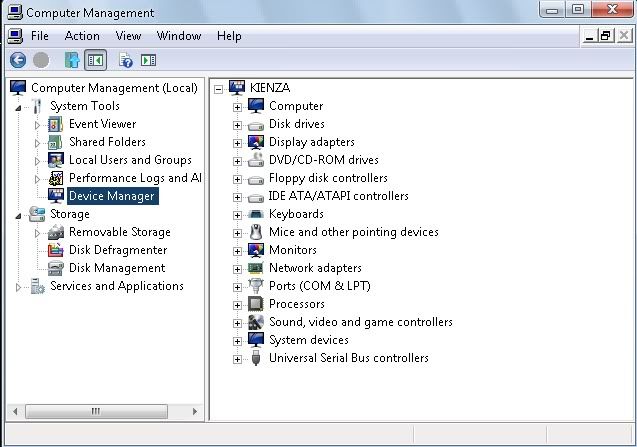This screenshot has height=447, width=637.
Task: Click the Performance Logs icon
Action: tap(55, 178)
